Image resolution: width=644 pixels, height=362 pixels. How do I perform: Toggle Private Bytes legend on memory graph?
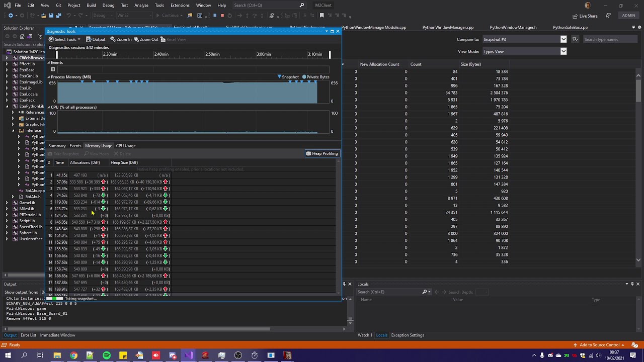click(x=315, y=77)
